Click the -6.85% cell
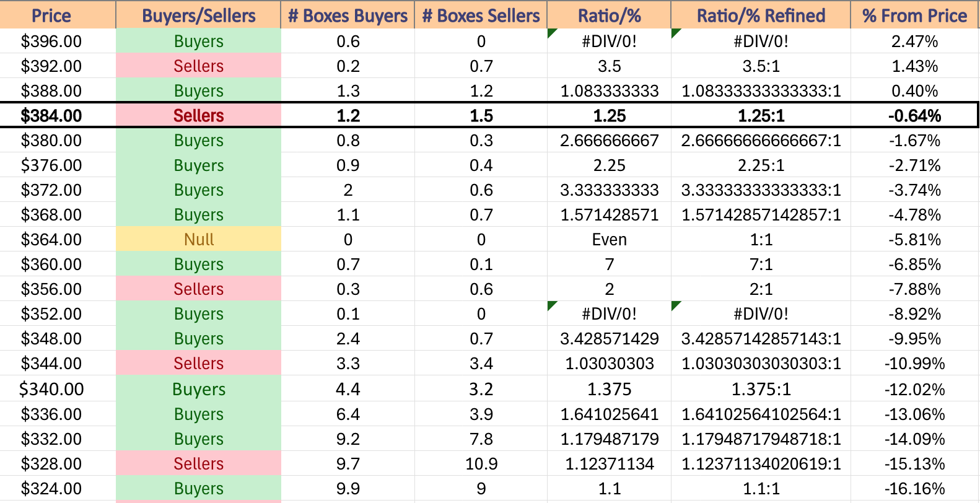This screenshot has height=503, width=980. [x=914, y=265]
